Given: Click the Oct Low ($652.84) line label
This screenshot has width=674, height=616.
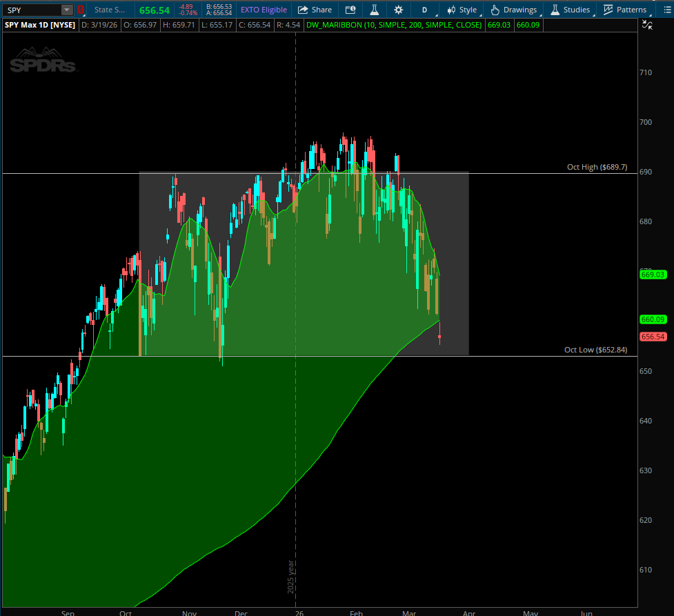Looking at the screenshot, I should coord(596,350).
